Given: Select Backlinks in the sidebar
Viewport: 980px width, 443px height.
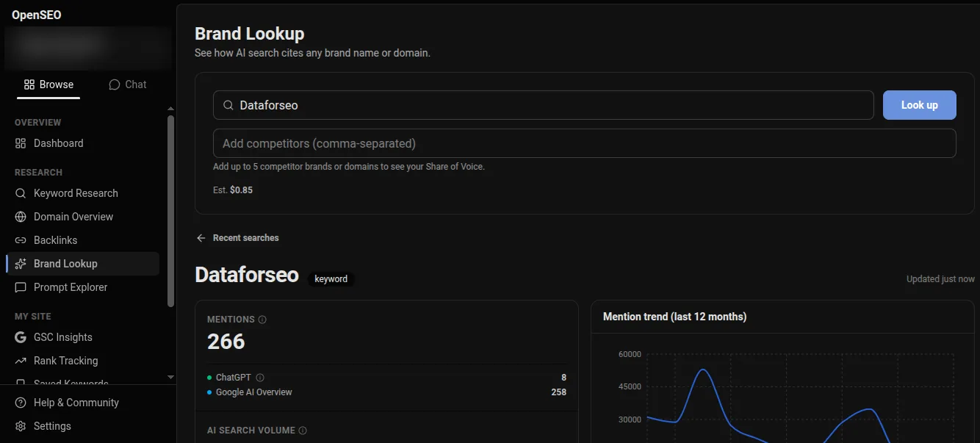Looking at the screenshot, I should coord(82,240).
